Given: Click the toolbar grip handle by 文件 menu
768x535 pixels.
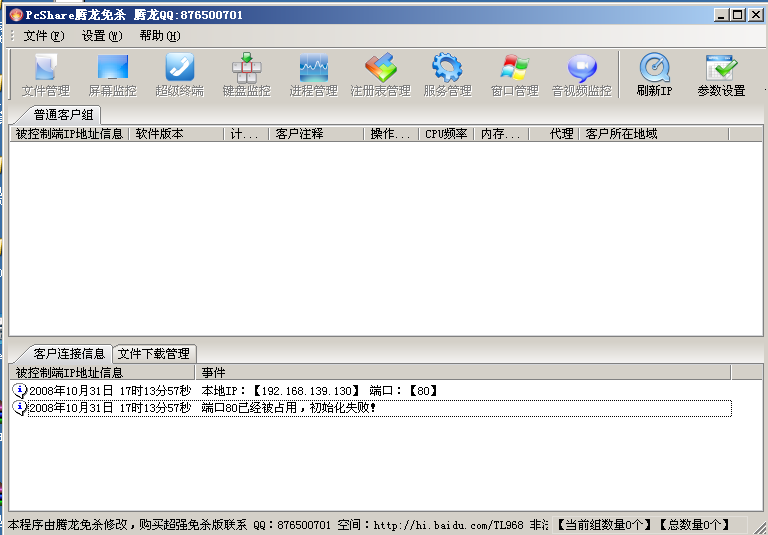Looking at the screenshot, I should tap(13, 36).
